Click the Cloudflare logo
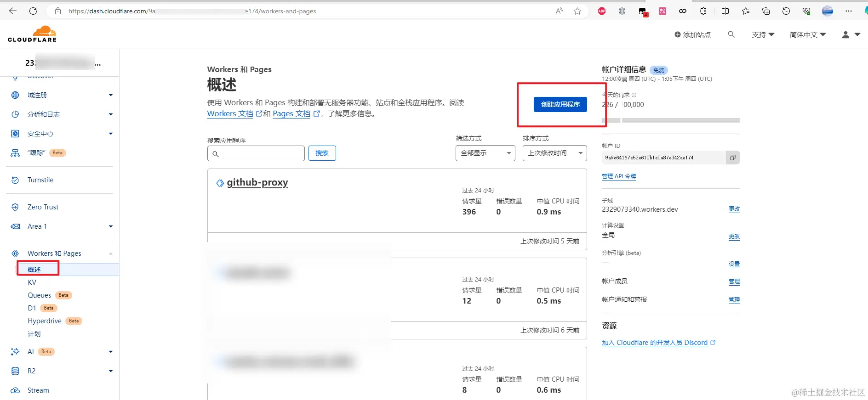Viewport: 868px width, 400px height. 32,34
